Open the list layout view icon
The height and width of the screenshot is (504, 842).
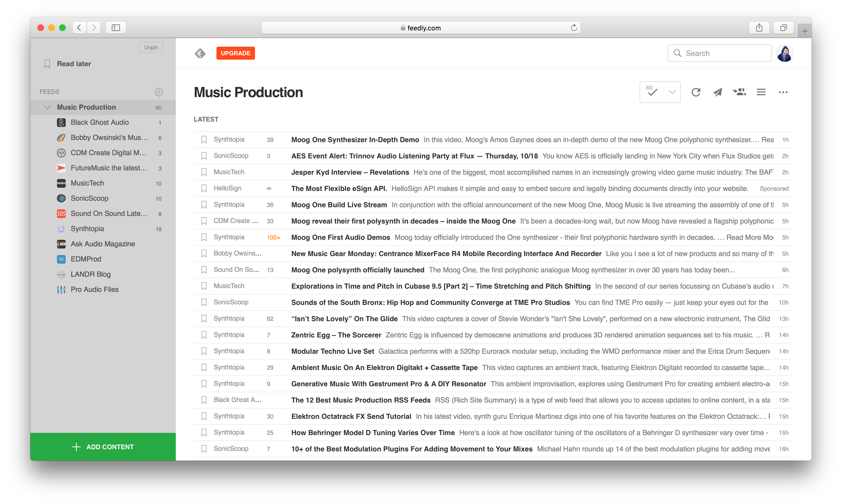(x=761, y=92)
